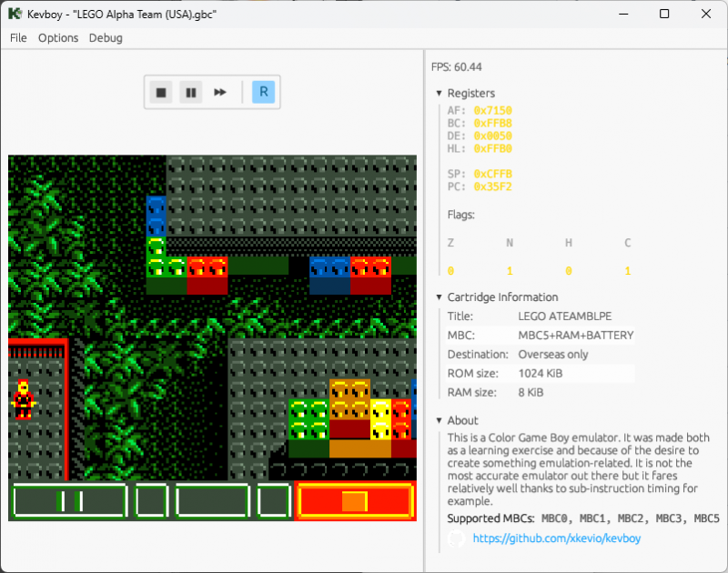Click the GitHub logo icon
This screenshot has height=573, width=728.
[x=457, y=538]
